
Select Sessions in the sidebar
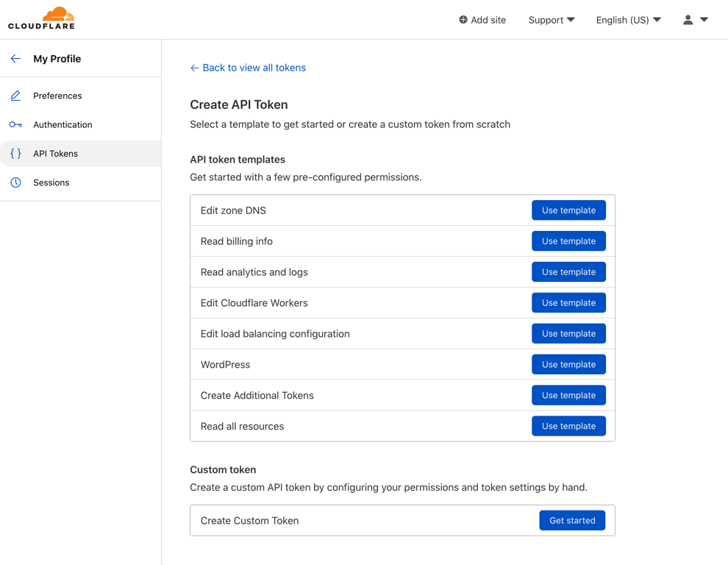pos(51,182)
